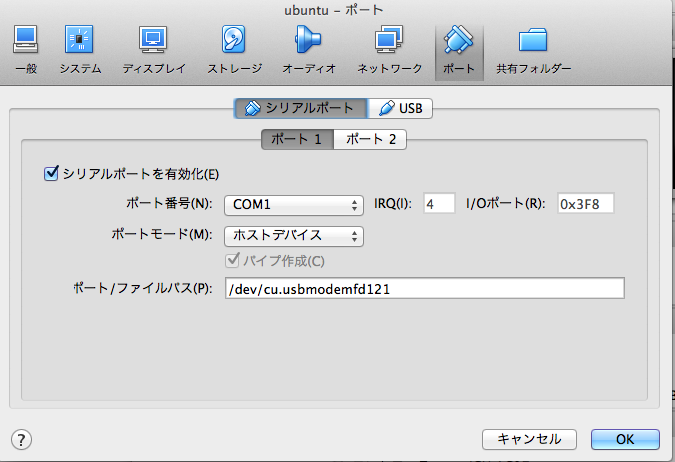Toggle シリアルポートを有効化 checkbox
This screenshot has width=675, height=462.
coord(51,174)
